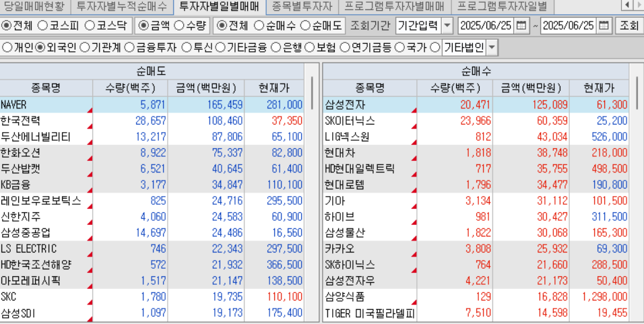
Task: Sort 순매도 table by 금액(백만원) header
Action: 205,88
